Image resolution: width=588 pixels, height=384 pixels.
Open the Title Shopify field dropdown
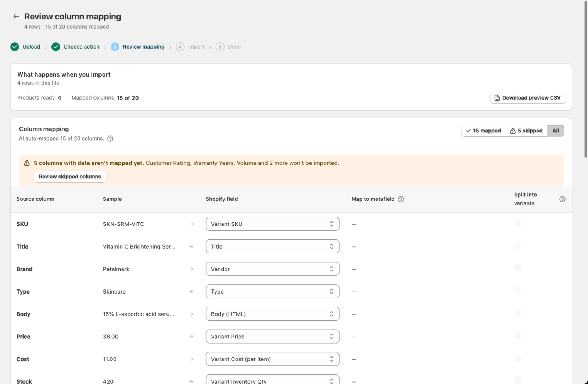[272, 246]
